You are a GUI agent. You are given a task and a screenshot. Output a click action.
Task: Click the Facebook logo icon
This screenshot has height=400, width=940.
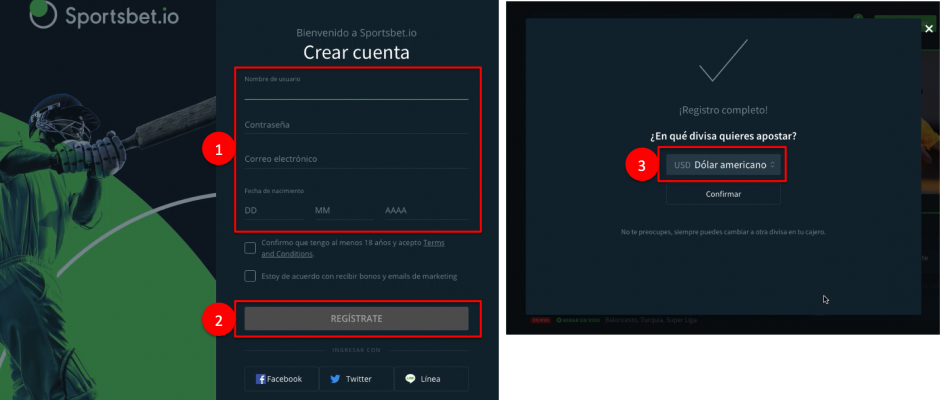(x=261, y=379)
